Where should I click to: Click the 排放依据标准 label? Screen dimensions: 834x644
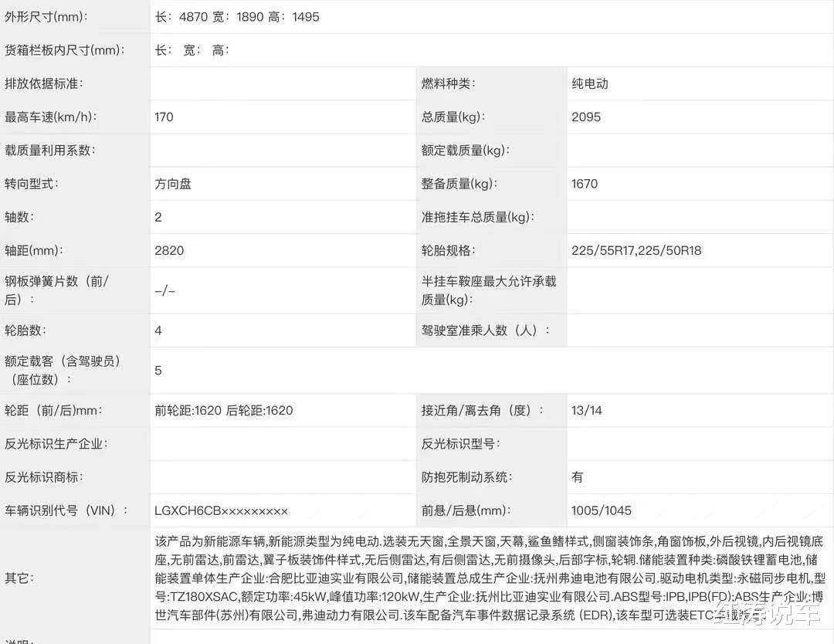click(43, 83)
